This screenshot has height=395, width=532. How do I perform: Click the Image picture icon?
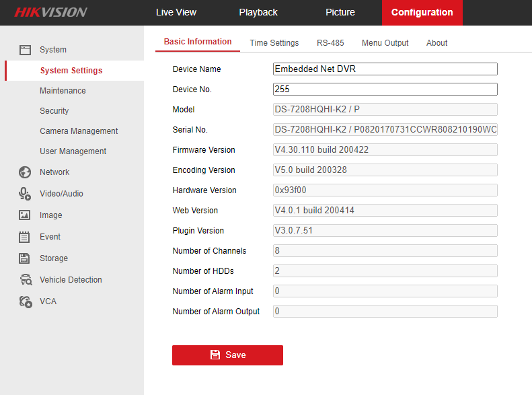tap(25, 215)
